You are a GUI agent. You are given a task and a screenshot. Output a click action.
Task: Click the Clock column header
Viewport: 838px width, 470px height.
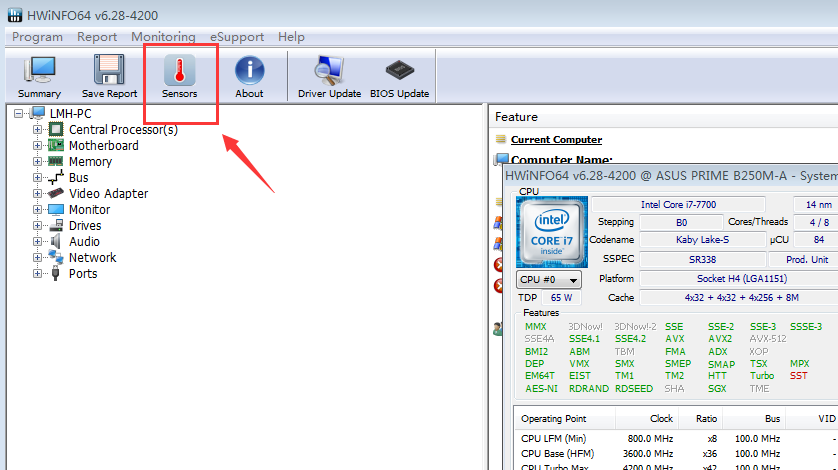tap(647, 419)
